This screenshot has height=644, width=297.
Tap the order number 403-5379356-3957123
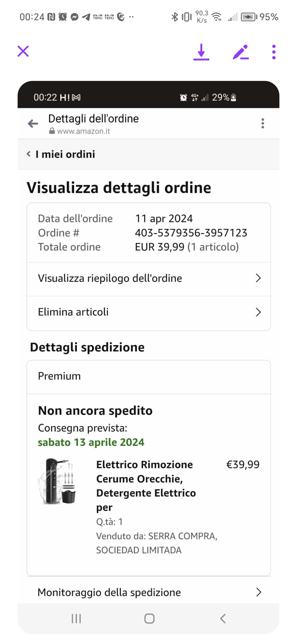pos(191,233)
